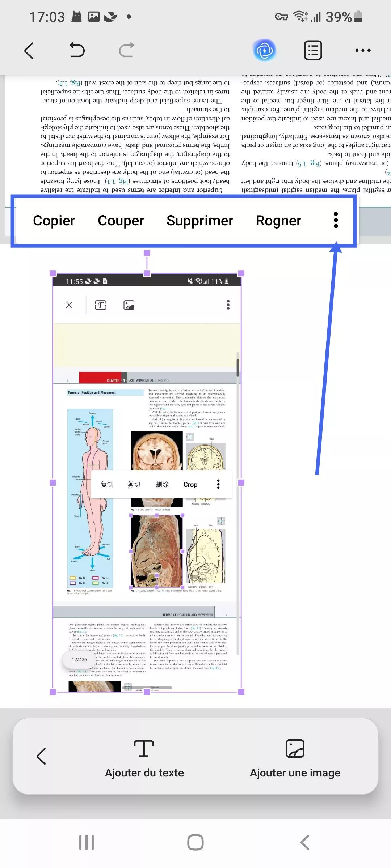Screen dimensions: 391x868
Task: Select Couper in the context menu
Action: click(x=121, y=221)
